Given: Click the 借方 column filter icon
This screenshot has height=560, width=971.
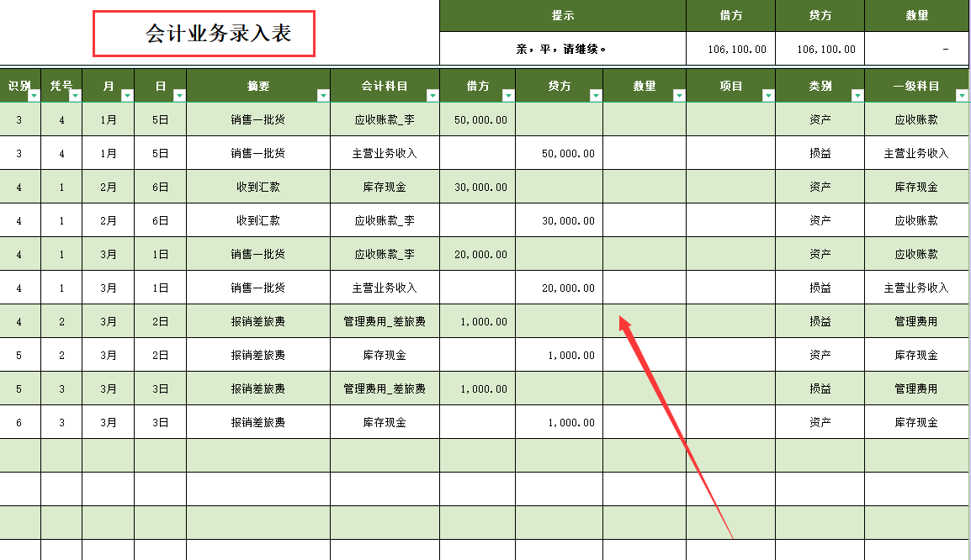Looking at the screenshot, I should point(507,95).
